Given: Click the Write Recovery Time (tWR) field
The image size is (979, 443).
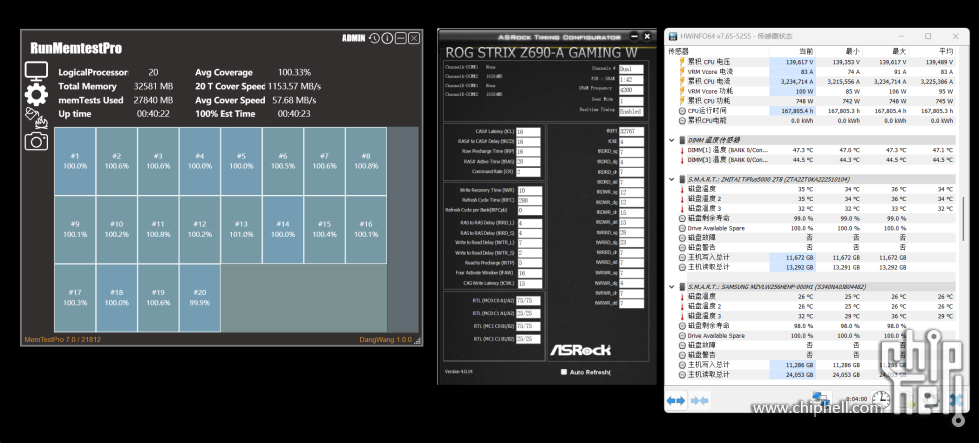Looking at the screenshot, I should 529,190.
